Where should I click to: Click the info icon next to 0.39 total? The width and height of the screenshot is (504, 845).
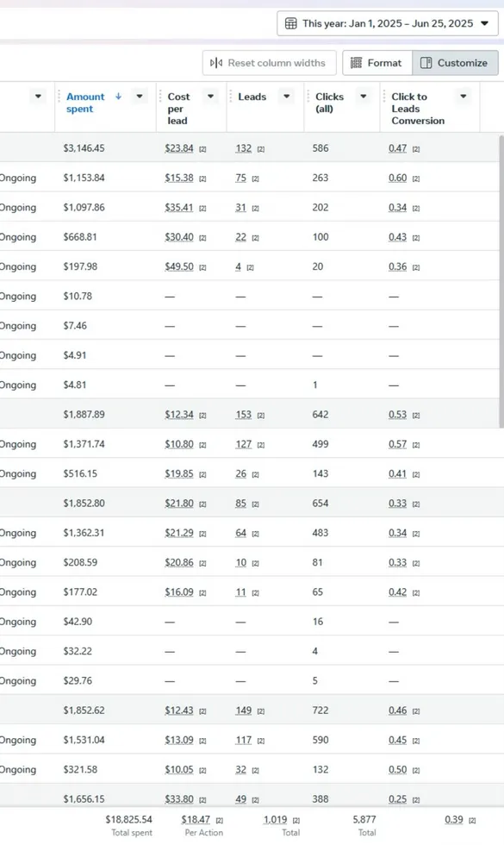[472, 820]
